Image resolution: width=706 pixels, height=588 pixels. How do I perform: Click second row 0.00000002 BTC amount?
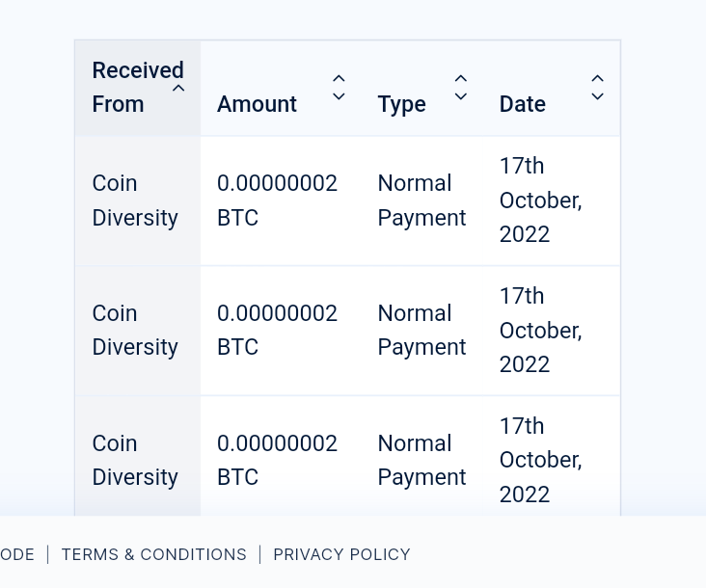coord(277,331)
